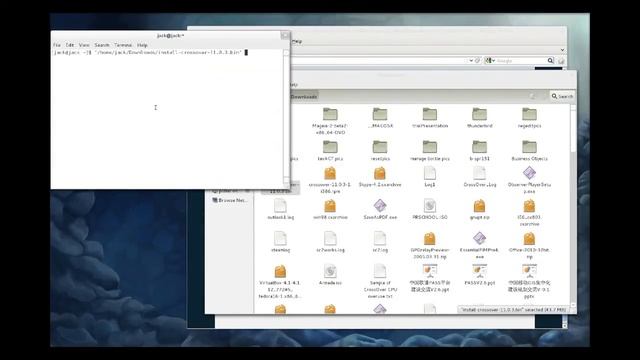This screenshot has height=360, width=640.
Task: Click the 'install-crossover-11.0.3.bin selected' status text
Action: click(514, 309)
